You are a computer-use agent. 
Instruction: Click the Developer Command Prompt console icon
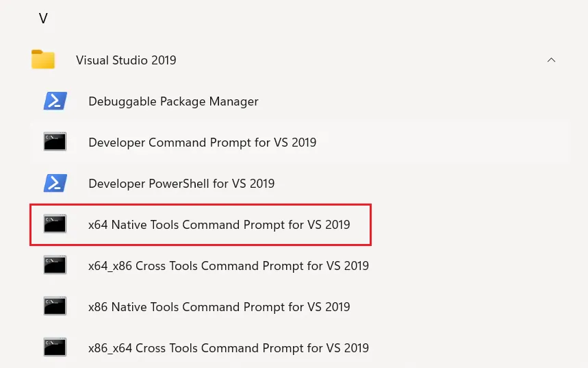[55, 142]
